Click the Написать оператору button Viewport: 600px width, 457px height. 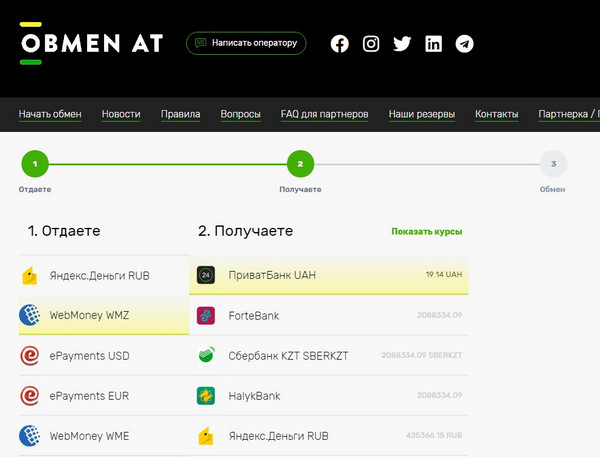tap(246, 43)
